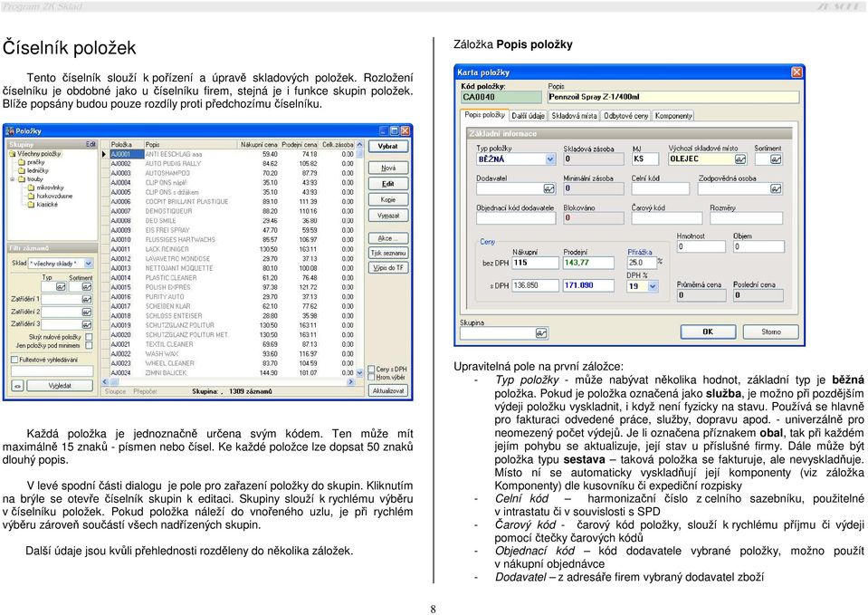Screen dimensions: 868x615
Task: Click the Přepočet status bar entry
Action: [145, 391]
